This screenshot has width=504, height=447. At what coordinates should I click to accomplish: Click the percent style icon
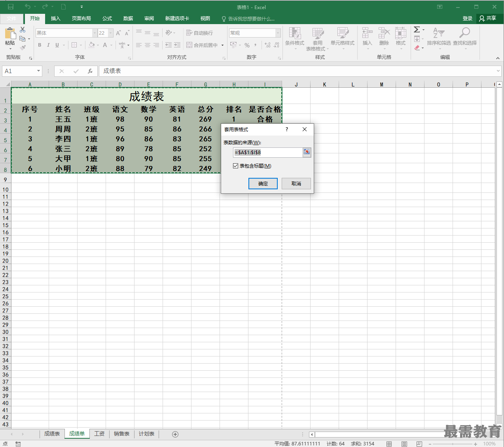tap(247, 45)
